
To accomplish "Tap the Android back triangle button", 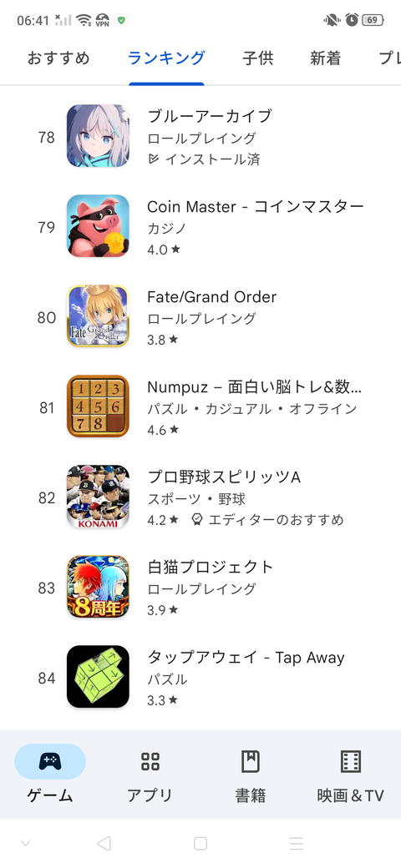I will 104,843.
